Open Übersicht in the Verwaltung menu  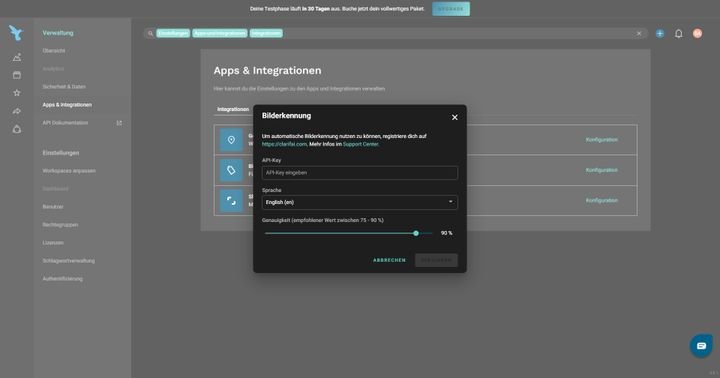[x=54, y=51]
